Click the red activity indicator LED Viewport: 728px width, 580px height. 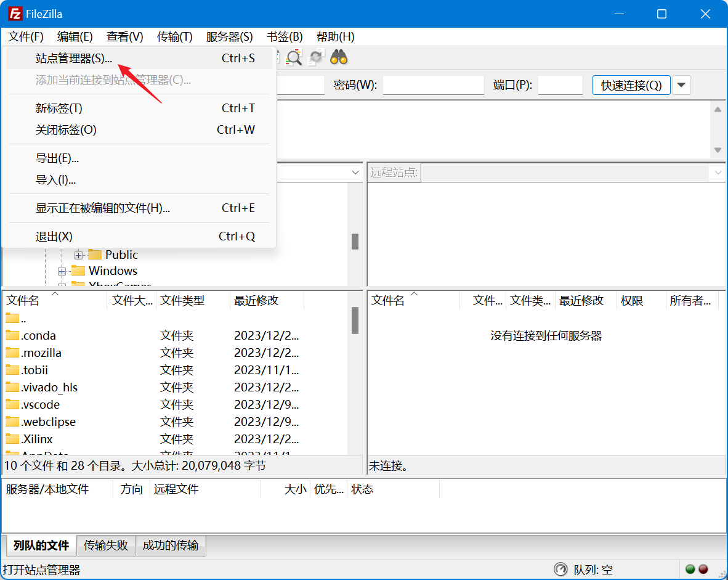[x=703, y=570]
